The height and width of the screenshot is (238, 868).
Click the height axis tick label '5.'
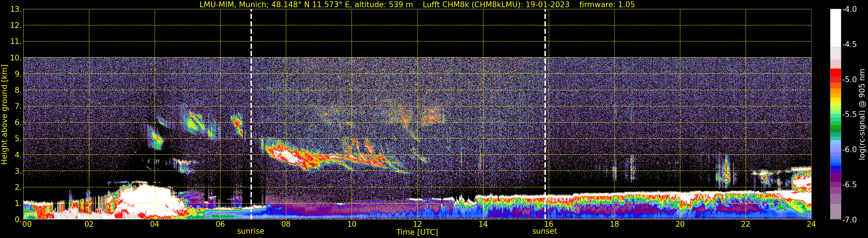click(x=18, y=139)
